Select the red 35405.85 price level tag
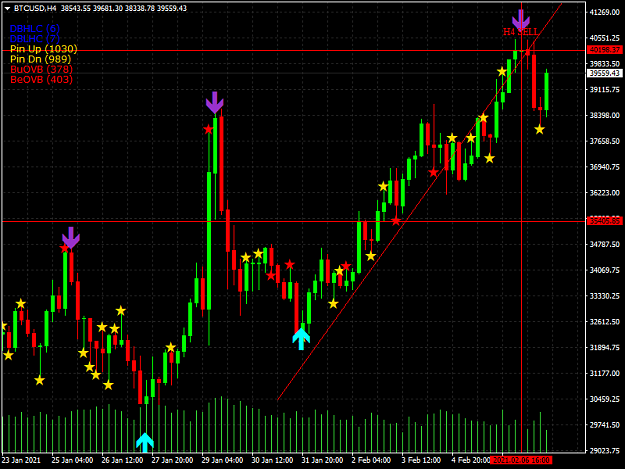The image size is (625, 469). tap(605, 221)
